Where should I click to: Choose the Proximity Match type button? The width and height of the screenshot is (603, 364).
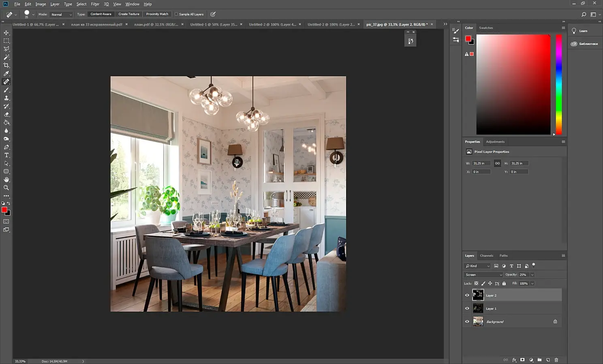(x=157, y=14)
